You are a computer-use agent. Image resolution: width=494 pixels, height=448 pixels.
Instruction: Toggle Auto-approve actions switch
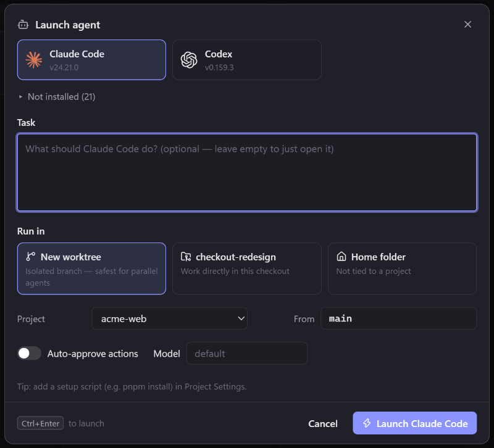[x=29, y=353]
